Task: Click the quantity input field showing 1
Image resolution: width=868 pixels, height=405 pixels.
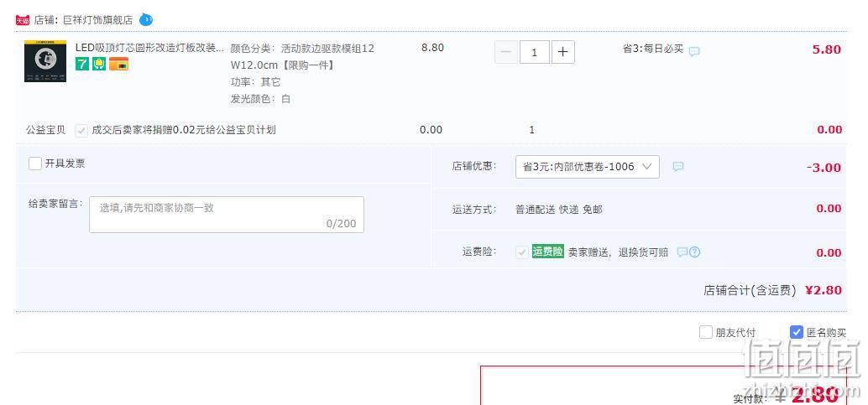Action: (x=534, y=52)
